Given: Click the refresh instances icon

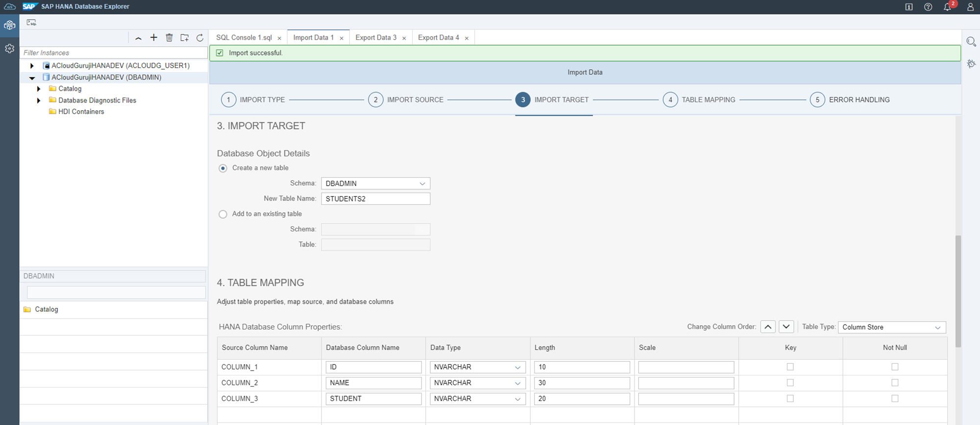Looking at the screenshot, I should (200, 38).
